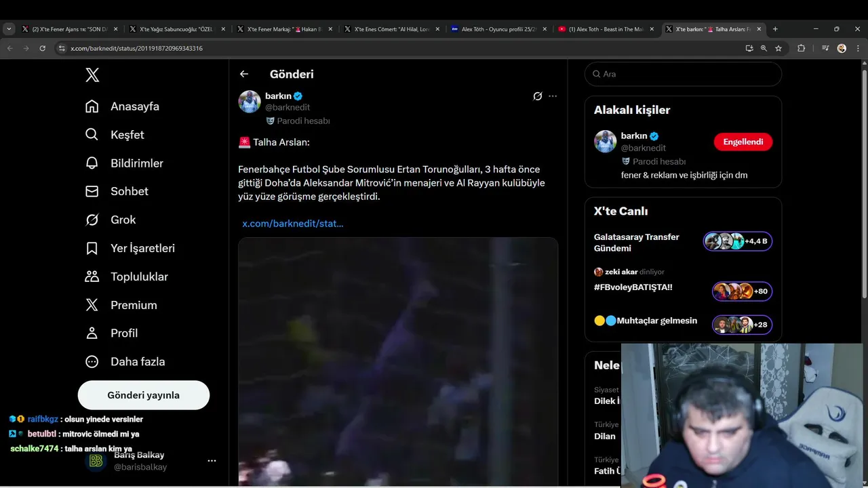Open Topluluklar communities

pyautogui.click(x=126, y=277)
